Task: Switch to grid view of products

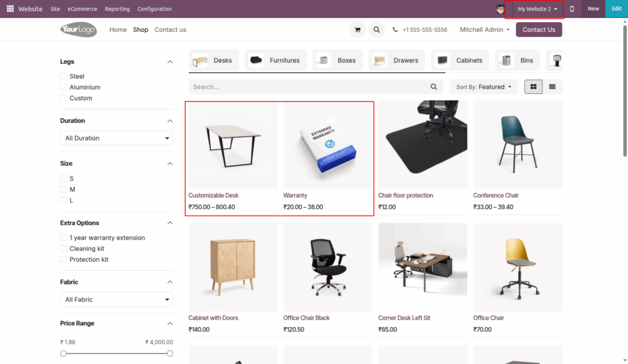Action: [533, 86]
